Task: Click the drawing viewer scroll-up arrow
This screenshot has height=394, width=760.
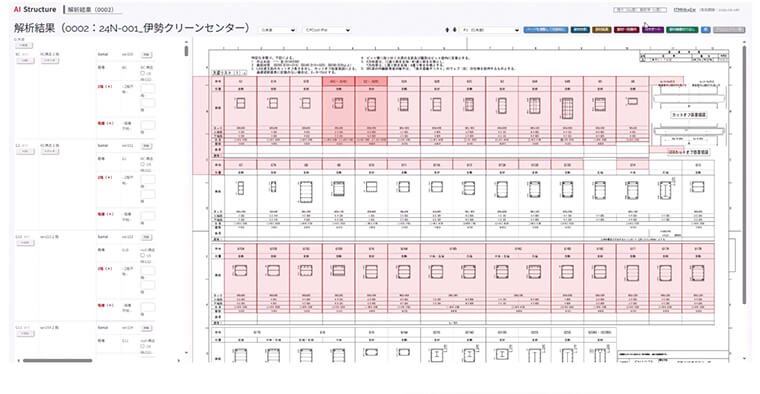Action: [x=745, y=42]
